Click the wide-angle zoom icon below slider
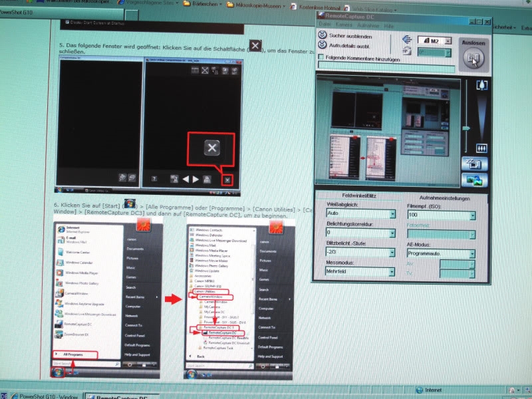This screenshot has width=532, height=399. click(x=481, y=149)
